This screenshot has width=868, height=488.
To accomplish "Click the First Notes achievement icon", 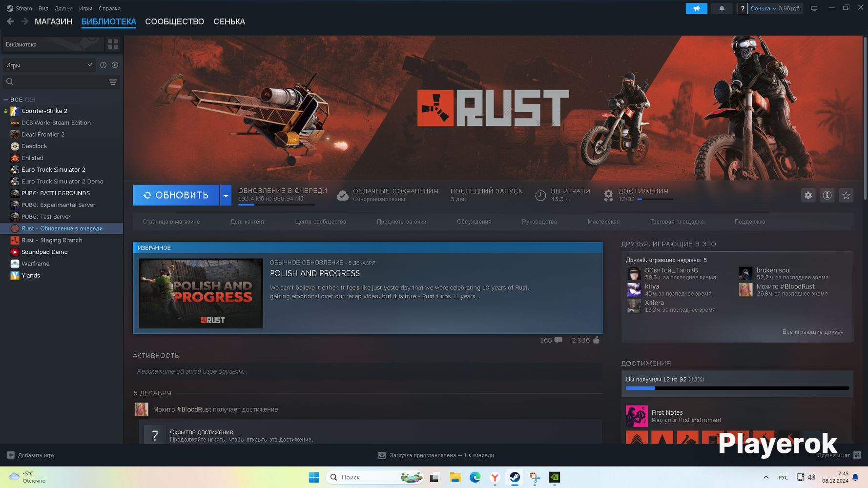I will coord(637,416).
